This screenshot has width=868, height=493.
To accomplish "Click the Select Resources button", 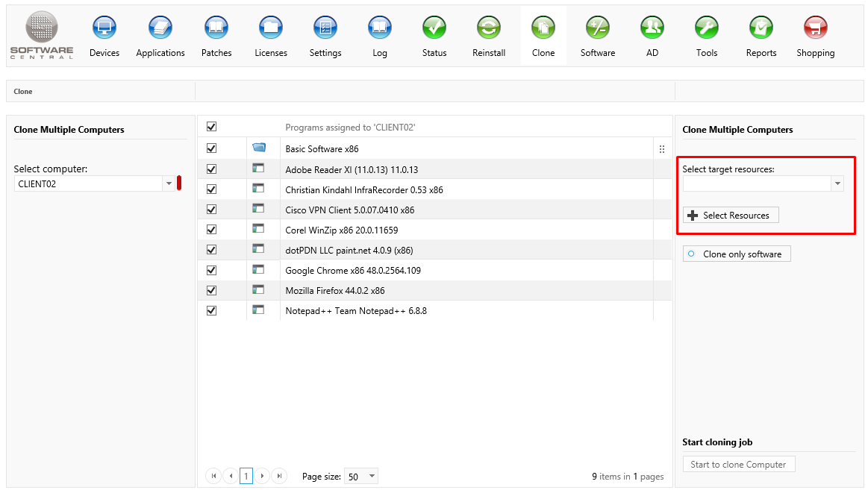I will [730, 216].
